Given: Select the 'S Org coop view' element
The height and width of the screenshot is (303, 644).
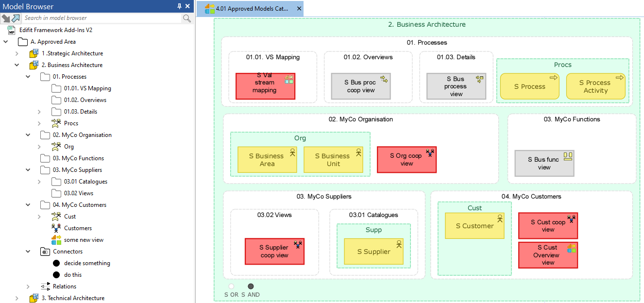Looking at the screenshot, I should coord(407,160).
